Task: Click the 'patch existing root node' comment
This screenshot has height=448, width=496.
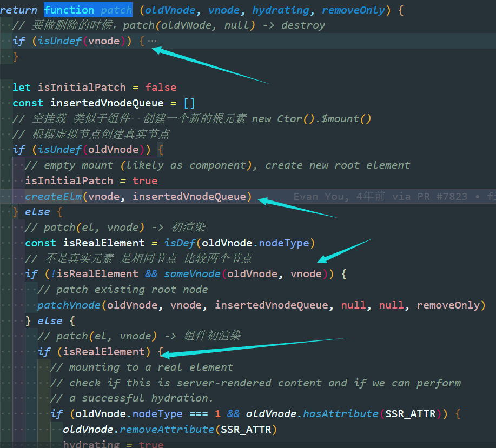Action: click(123, 290)
